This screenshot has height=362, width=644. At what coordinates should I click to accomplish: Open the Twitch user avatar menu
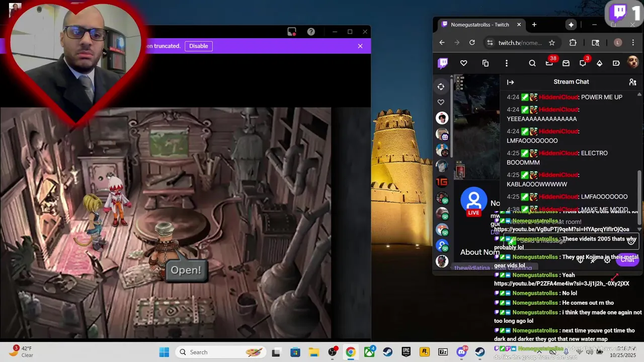633,63
